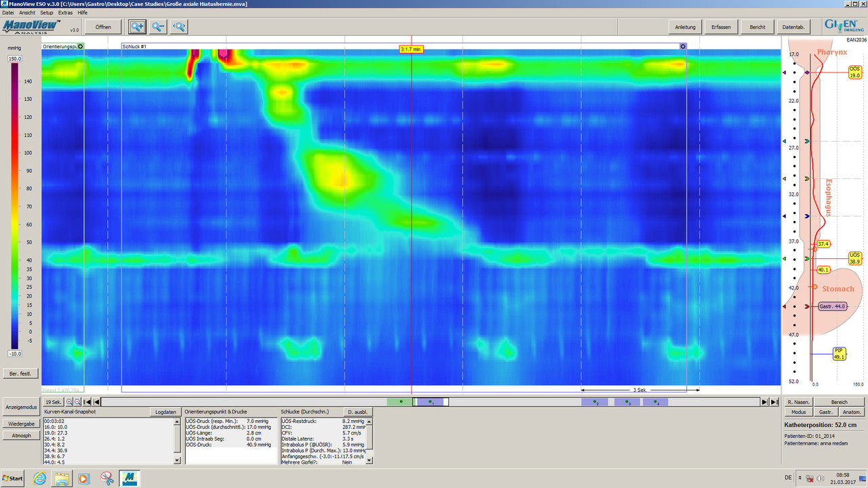Open the Datei menu
This screenshot has height=488, width=868.
(8, 13)
